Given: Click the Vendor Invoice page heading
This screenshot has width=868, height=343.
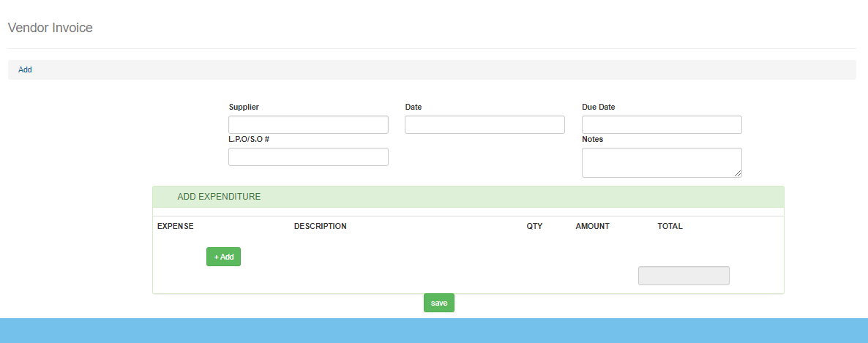Looking at the screenshot, I should point(50,28).
